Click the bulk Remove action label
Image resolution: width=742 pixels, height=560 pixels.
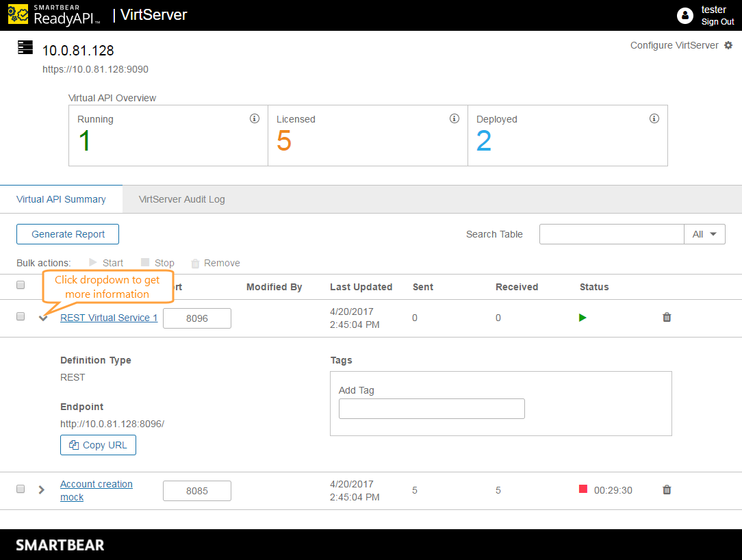222,263
